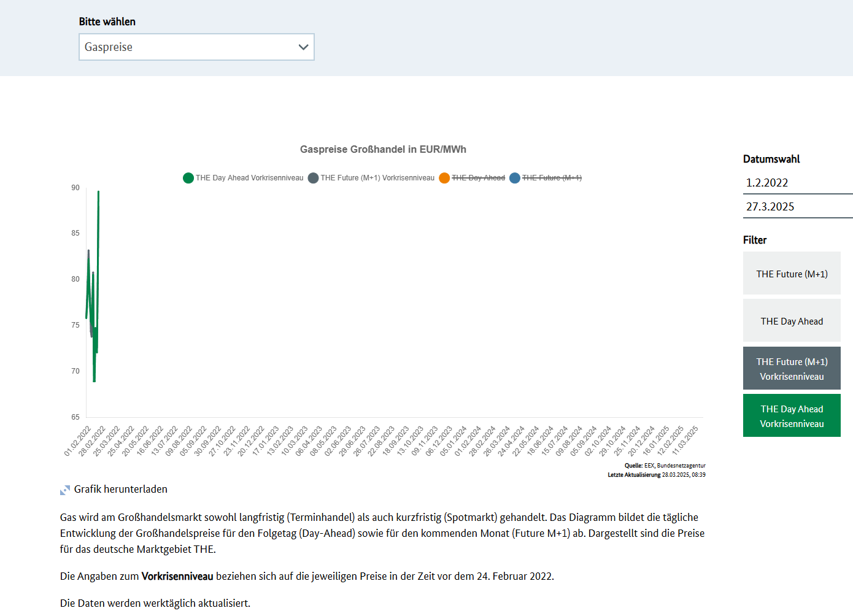Click green line peak in chart
Viewport: 853px width, 616px height.
click(x=98, y=193)
